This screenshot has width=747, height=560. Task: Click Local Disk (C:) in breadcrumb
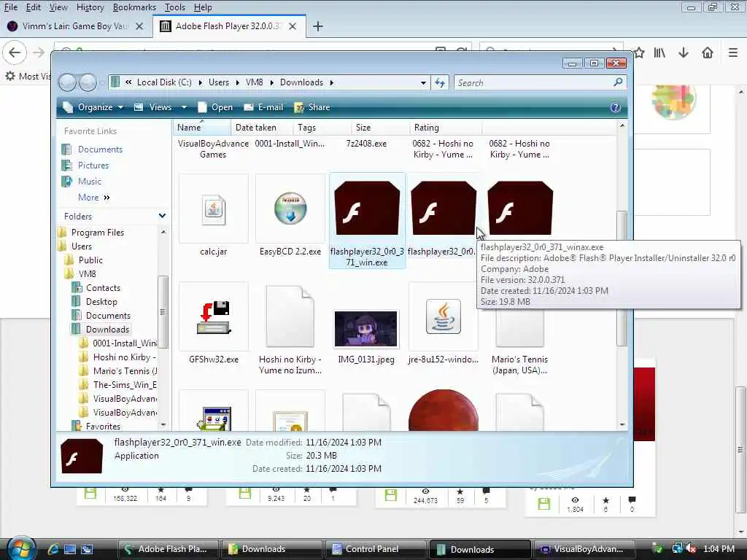[x=164, y=82]
